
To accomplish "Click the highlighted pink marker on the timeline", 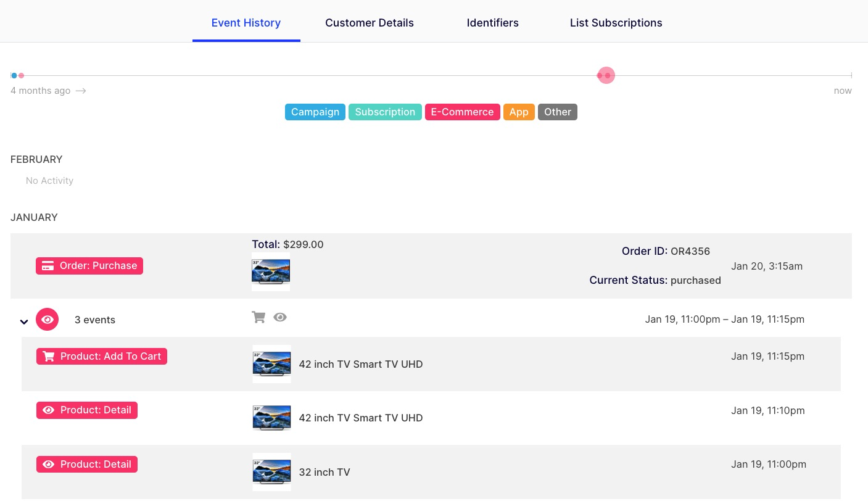I will pyautogui.click(x=606, y=75).
